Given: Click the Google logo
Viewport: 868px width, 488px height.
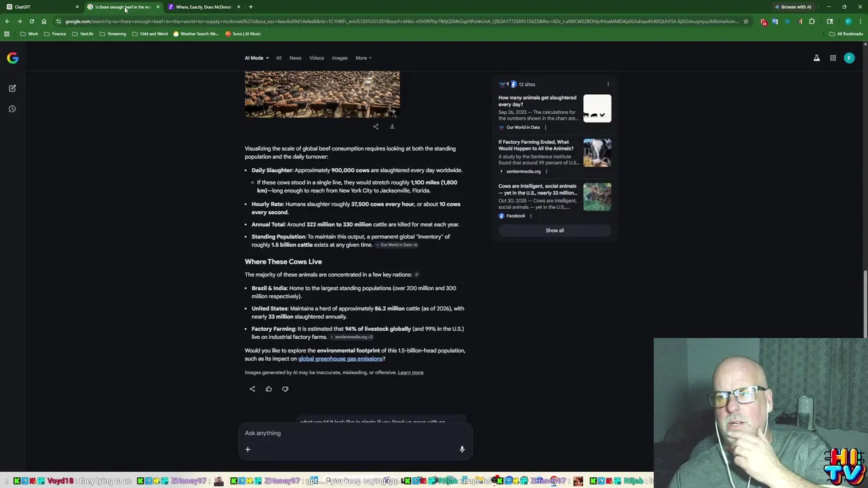Looking at the screenshot, I should [13, 58].
